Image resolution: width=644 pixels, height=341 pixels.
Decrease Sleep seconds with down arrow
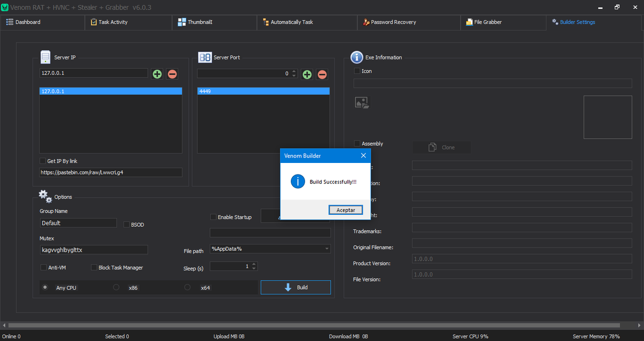[254, 269]
